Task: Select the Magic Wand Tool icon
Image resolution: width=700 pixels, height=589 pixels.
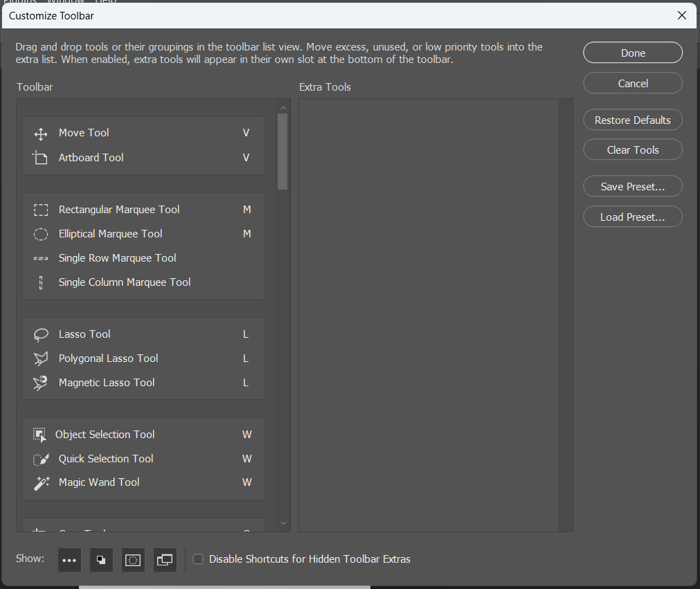Action: (x=41, y=483)
